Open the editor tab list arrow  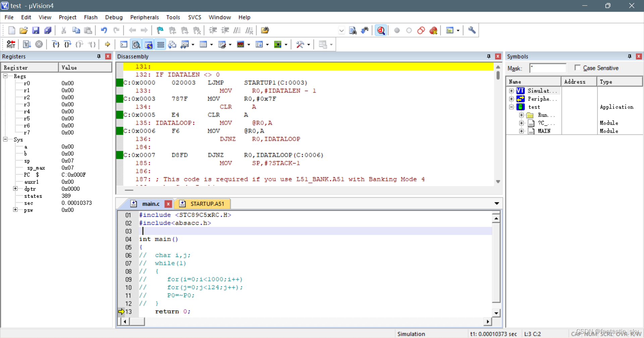click(497, 203)
